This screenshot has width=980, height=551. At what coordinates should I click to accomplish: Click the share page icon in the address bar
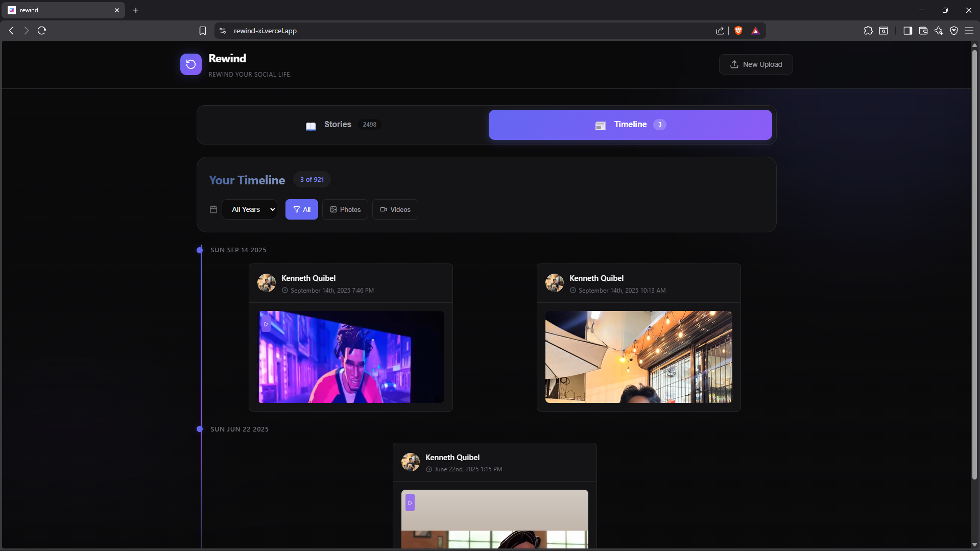click(720, 31)
